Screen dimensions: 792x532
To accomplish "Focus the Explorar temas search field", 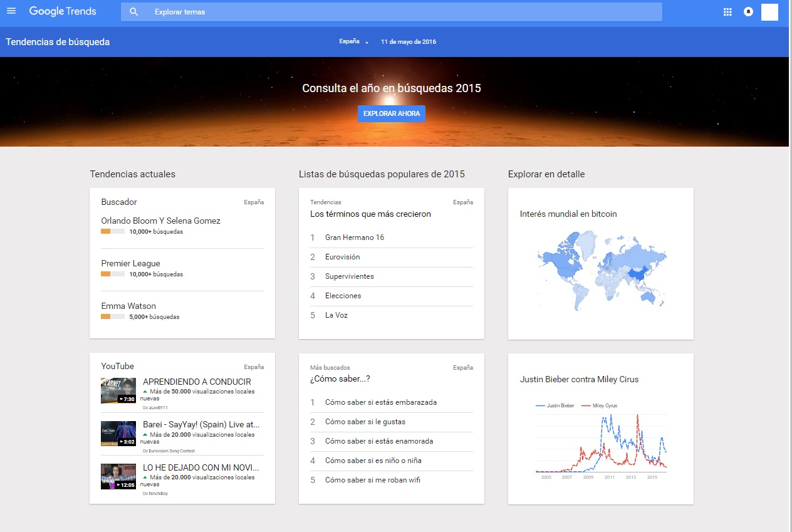I will [391, 12].
